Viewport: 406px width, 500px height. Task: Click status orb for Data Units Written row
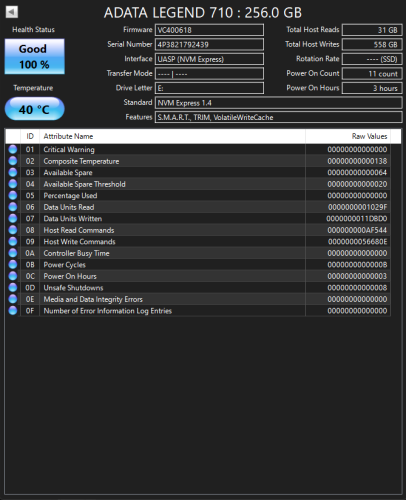click(13, 219)
